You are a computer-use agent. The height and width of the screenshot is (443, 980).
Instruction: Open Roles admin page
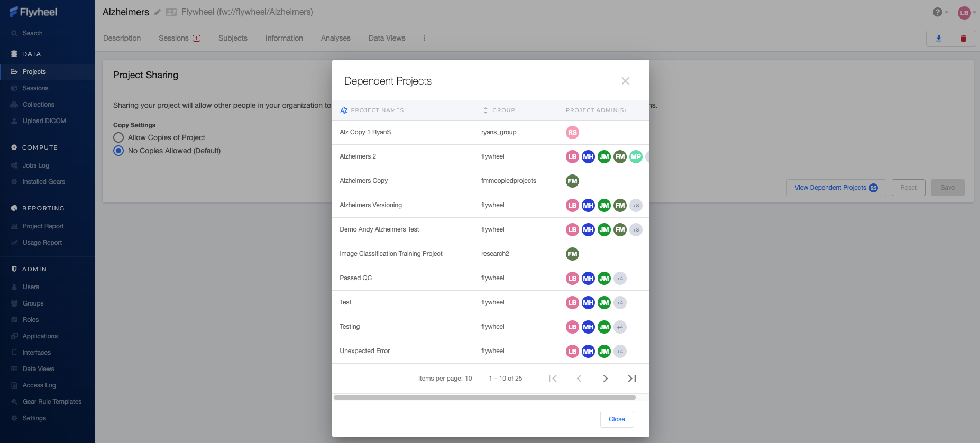point(30,320)
